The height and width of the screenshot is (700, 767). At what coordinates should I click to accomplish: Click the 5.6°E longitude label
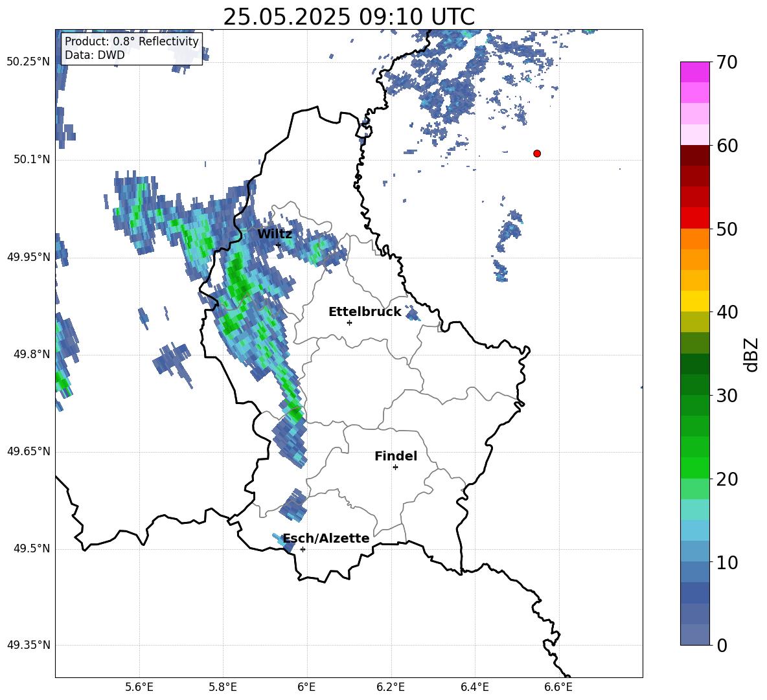pyautogui.click(x=139, y=687)
